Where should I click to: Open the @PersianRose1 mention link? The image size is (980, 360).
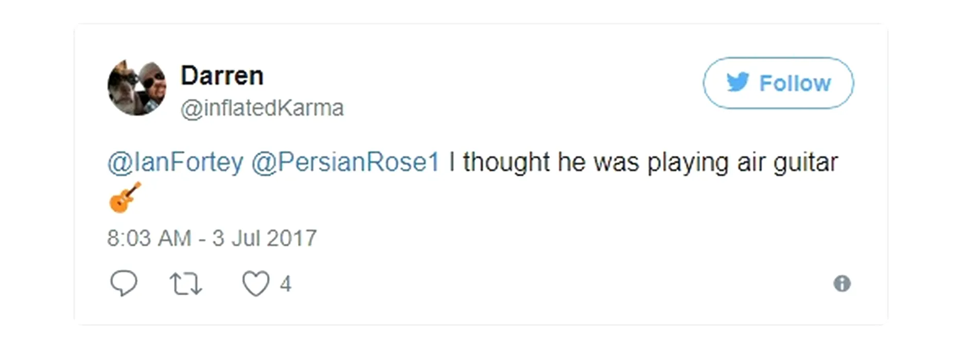tap(345, 163)
